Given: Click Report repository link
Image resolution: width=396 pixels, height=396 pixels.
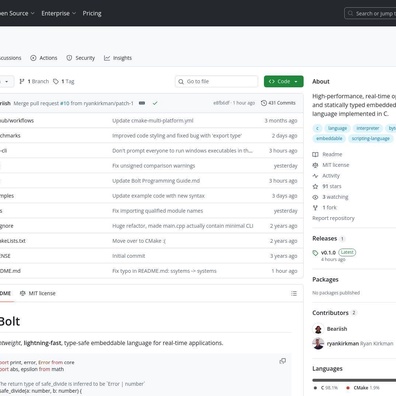Looking at the screenshot, I should coord(333,218).
